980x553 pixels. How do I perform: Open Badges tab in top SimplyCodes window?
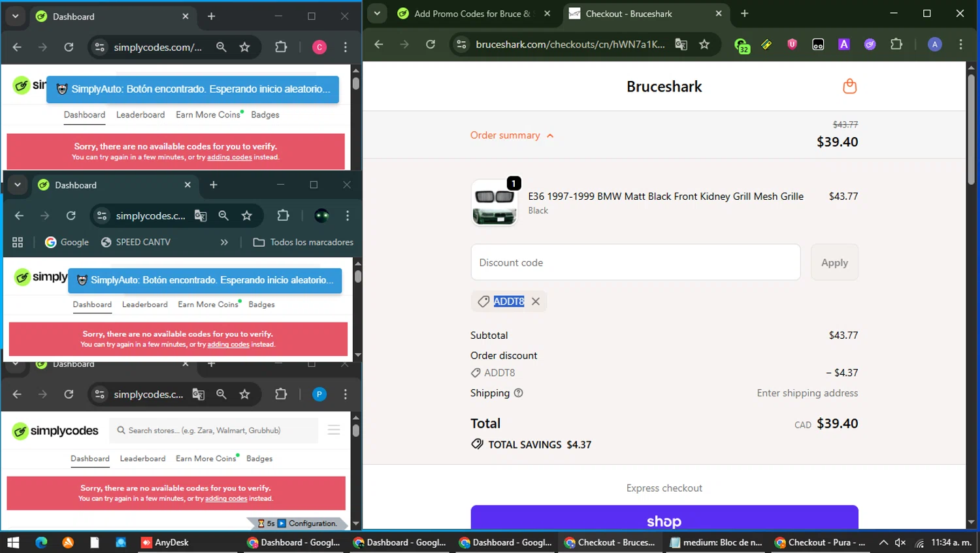265,114
